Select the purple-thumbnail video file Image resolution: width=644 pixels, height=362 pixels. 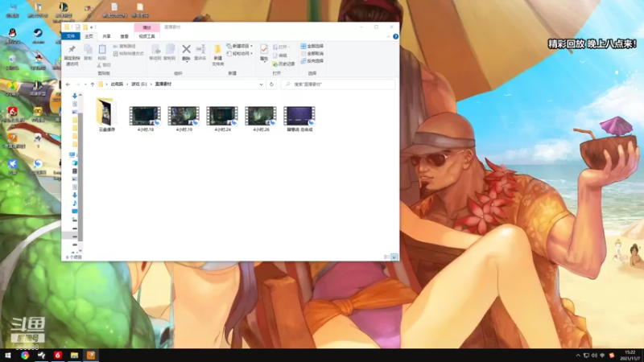pos(299,118)
